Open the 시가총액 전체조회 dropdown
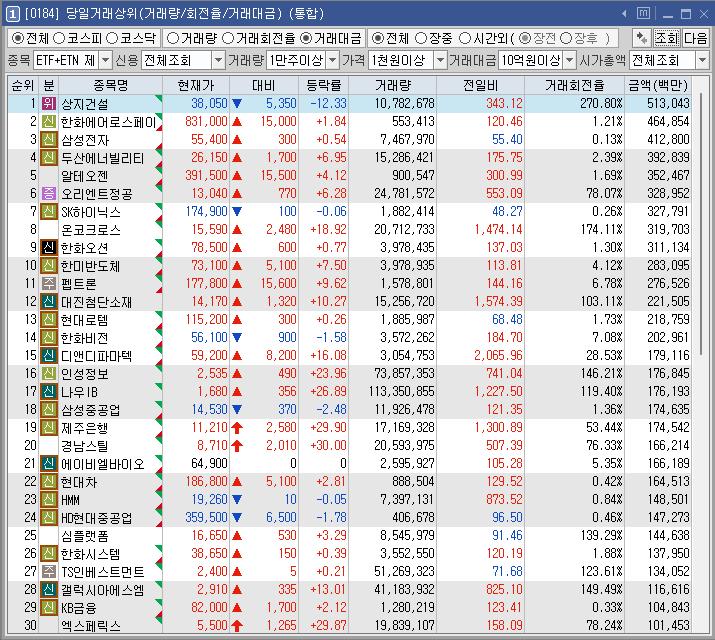The image size is (715, 640). point(702,60)
